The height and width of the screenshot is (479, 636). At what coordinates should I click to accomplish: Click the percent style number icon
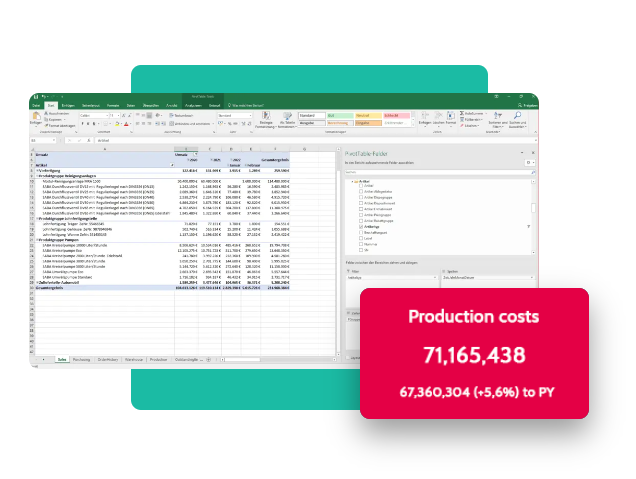tap(229, 124)
